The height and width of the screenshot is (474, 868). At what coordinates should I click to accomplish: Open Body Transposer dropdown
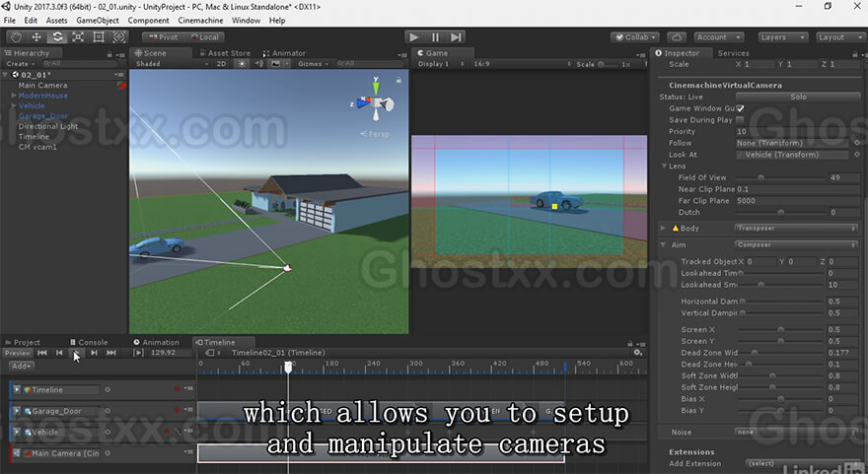[x=797, y=228]
